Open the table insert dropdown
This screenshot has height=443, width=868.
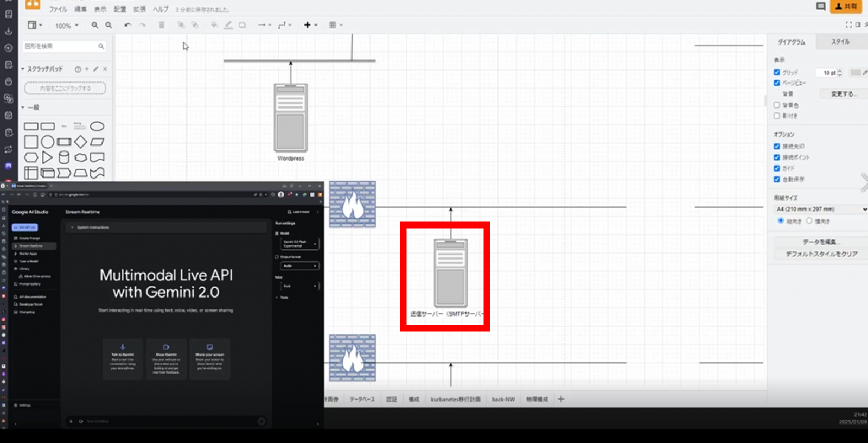pyautogui.click(x=336, y=25)
